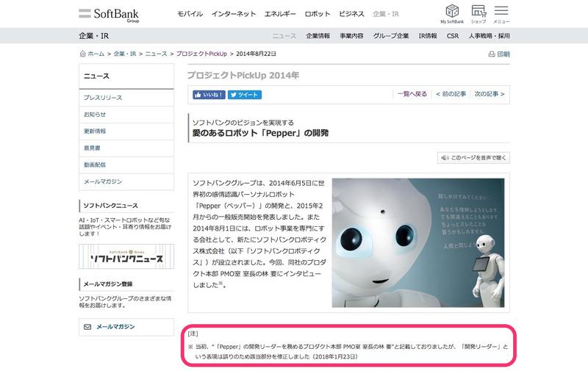Open ロボット in top navigation
588x371 pixels.
318,14
